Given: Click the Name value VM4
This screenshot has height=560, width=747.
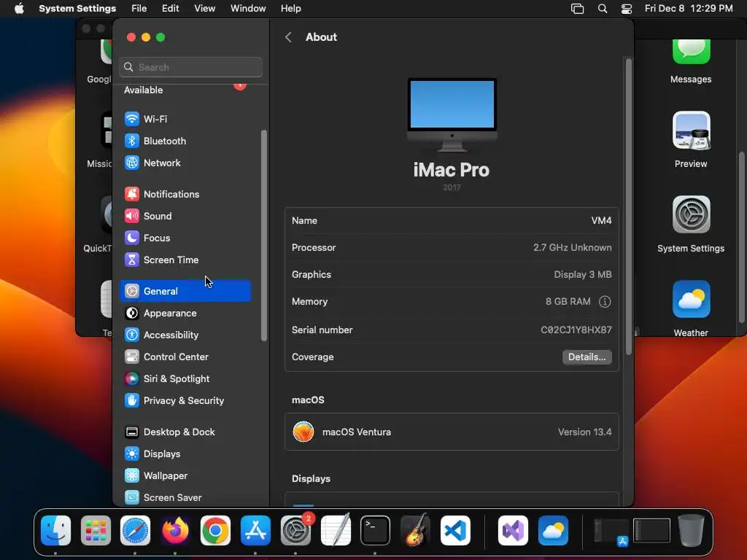Looking at the screenshot, I should (x=602, y=220).
